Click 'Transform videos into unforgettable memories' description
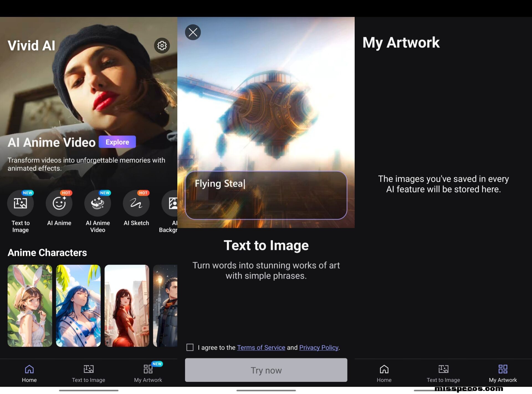532x394 pixels. [86, 164]
